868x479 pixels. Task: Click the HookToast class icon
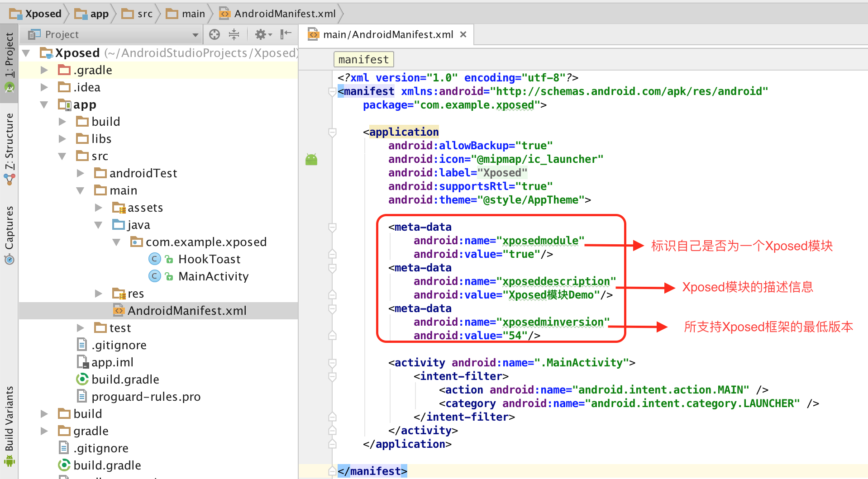click(x=155, y=259)
